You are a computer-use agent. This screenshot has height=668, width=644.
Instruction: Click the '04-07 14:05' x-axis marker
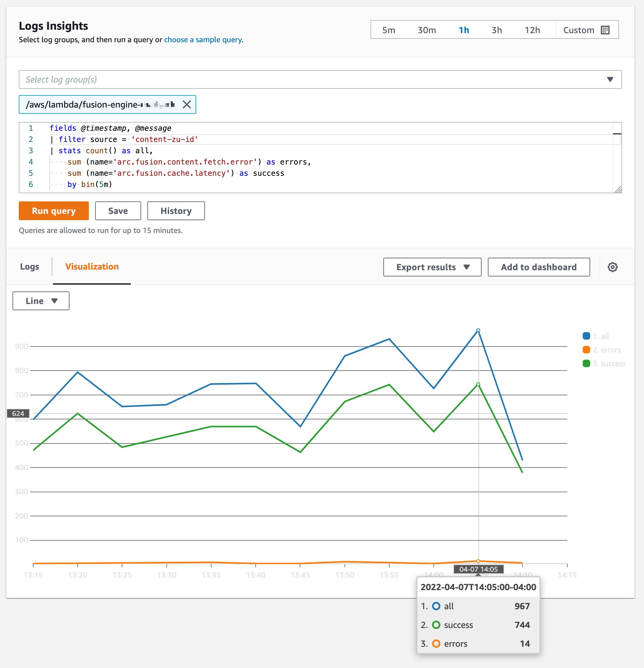pos(478,569)
